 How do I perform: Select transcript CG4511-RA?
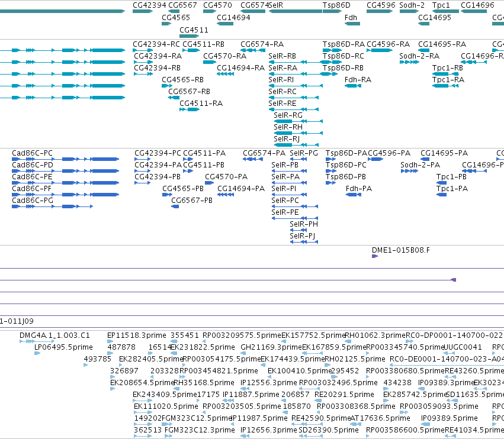(201, 104)
